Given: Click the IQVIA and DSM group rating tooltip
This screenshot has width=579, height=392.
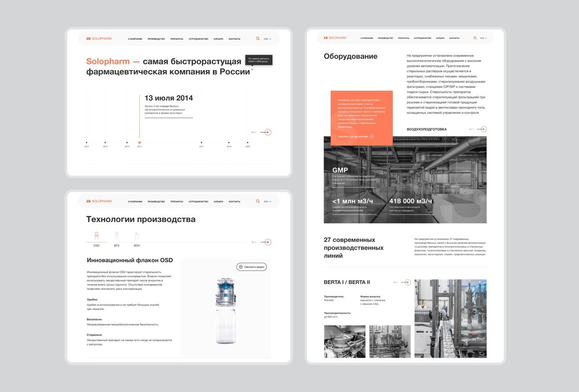Looking at the screenshot, I should [259, 60].
